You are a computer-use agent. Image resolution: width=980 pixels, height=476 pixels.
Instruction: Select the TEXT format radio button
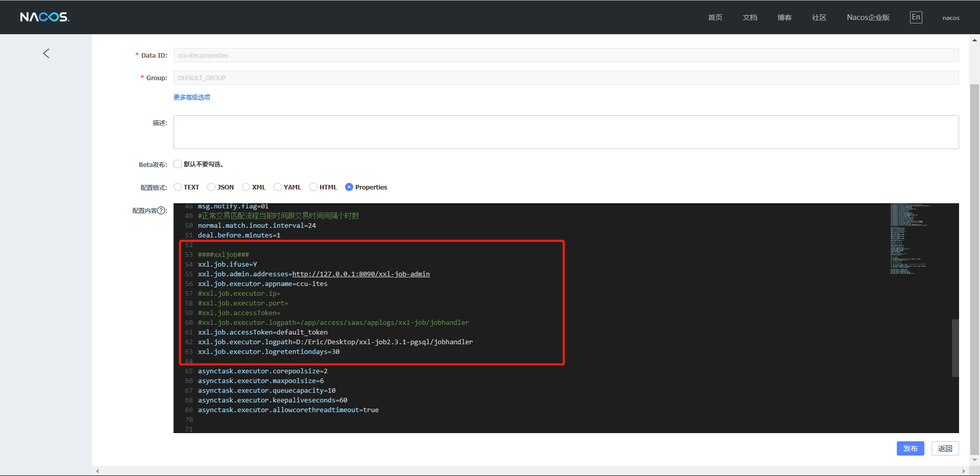coord(178,187)
